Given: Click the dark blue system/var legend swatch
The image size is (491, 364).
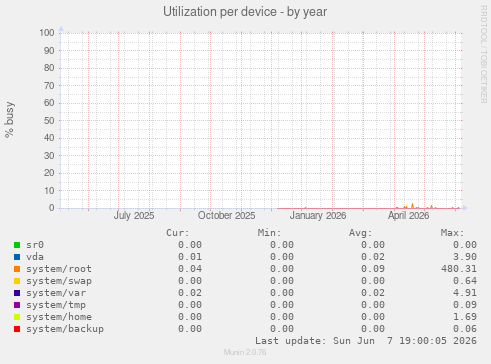Looking at the screenshot, I should point(17,293).
